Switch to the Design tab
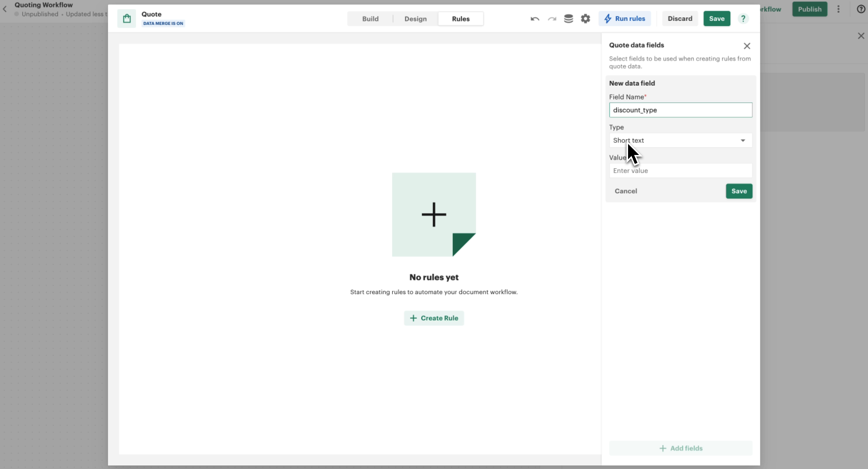Image resolution: width=868 pixels, height=469 pixels. pos(415,18)
